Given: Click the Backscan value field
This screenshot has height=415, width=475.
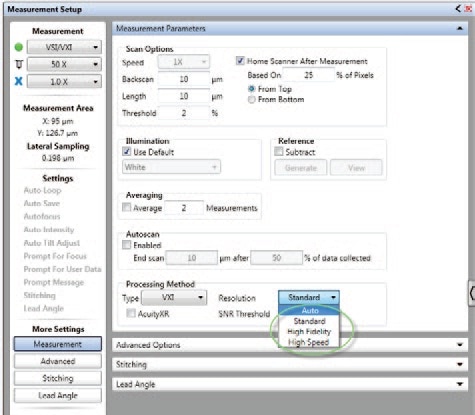Looking at the screenshot, I should point(184,79).
